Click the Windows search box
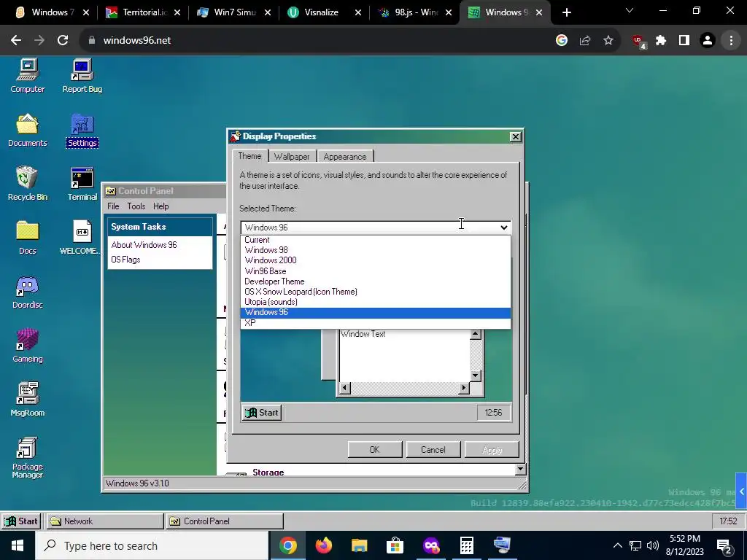The height and width of the screenshot is (560, 747). coord(152,545)
